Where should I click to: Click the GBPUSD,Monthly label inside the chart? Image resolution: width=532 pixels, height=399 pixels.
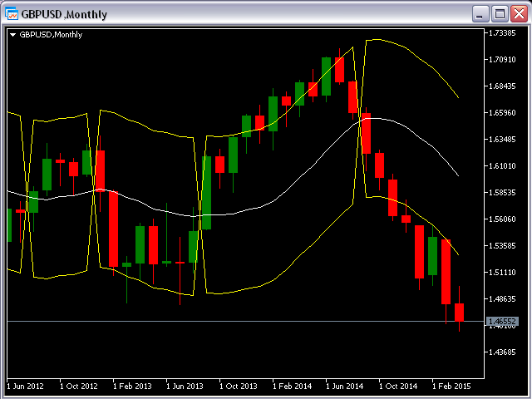coord(51,35)
